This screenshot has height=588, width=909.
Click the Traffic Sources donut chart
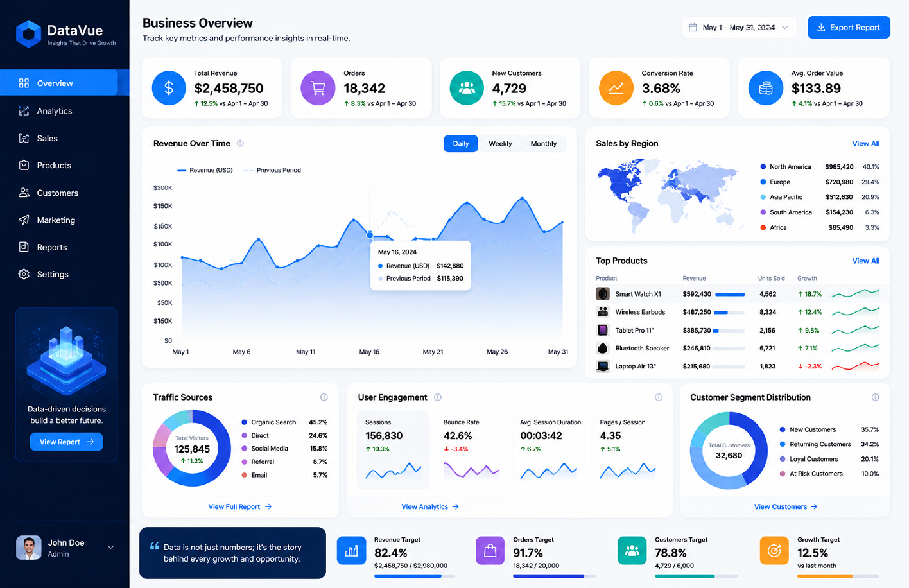pyautogui.click(x=191, y=448)
